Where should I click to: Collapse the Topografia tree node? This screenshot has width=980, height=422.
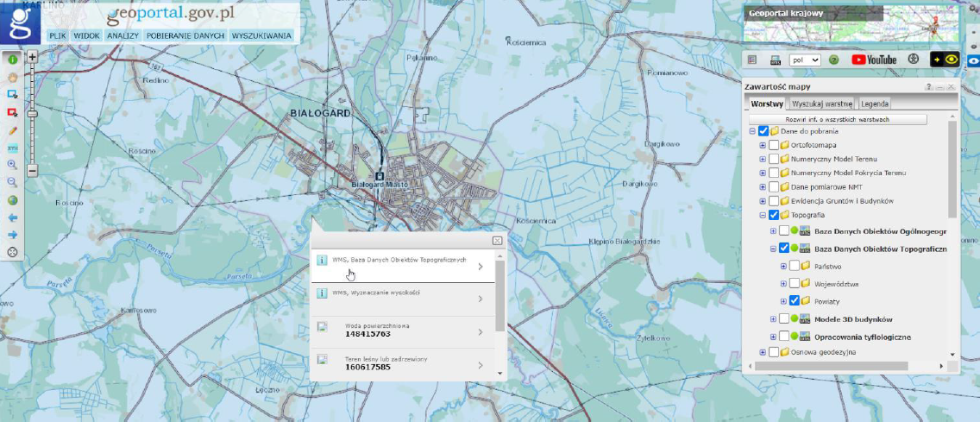763,216
